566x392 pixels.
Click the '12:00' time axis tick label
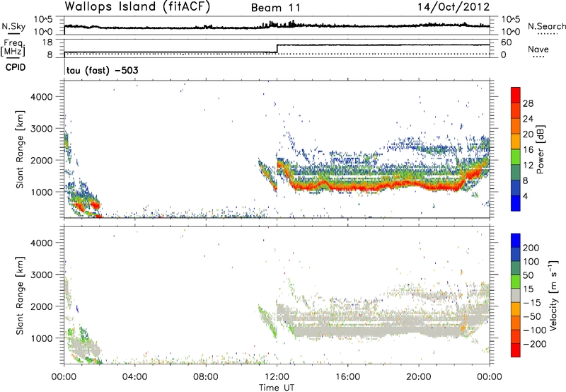tap(277, 377)
